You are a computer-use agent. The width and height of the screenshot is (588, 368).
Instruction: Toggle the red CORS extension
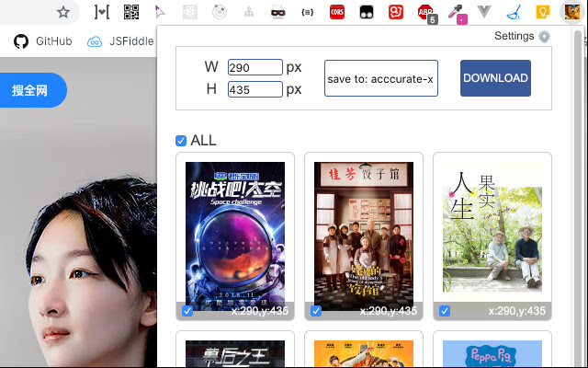tap(337, 12)
